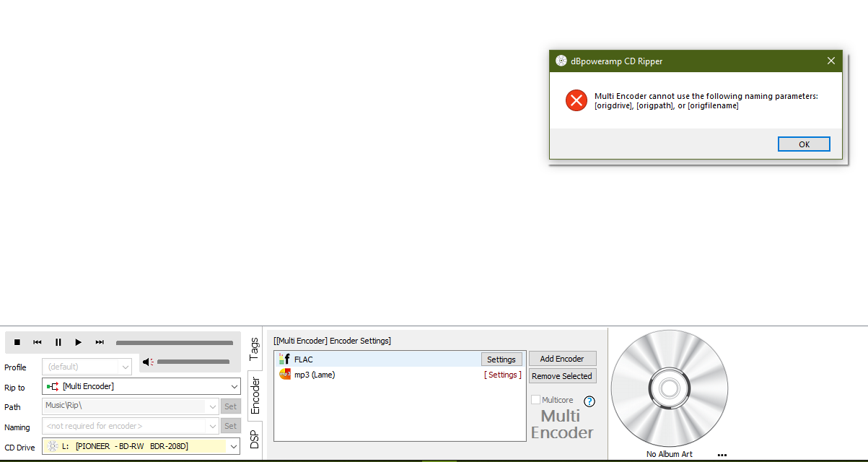Mute audio using the speaker icon
This screenshot has height=462, width=868.
pyautogui.click(x=147, y=362)
